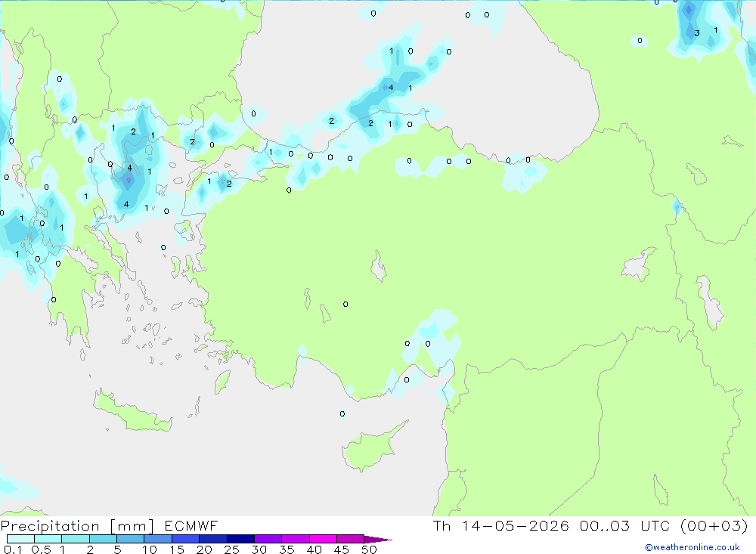
Task: Click the legend label '35'
Action: point(287,549)
